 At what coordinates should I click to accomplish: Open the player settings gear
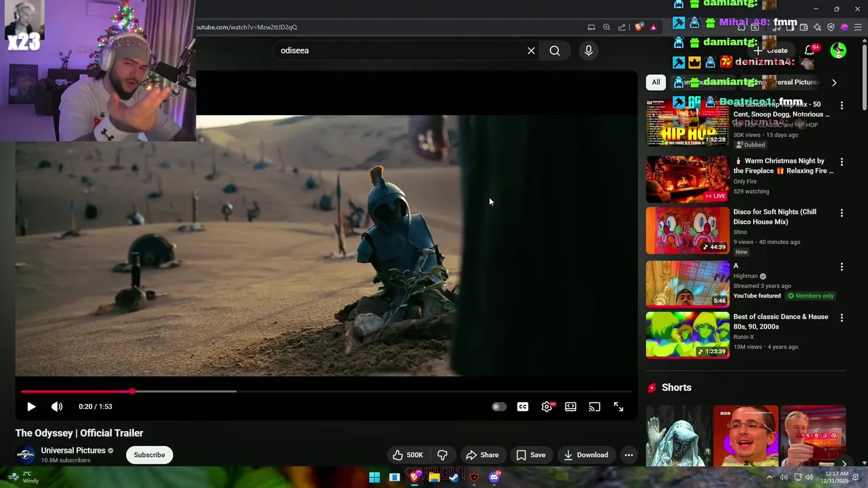(x=547, y=407)
